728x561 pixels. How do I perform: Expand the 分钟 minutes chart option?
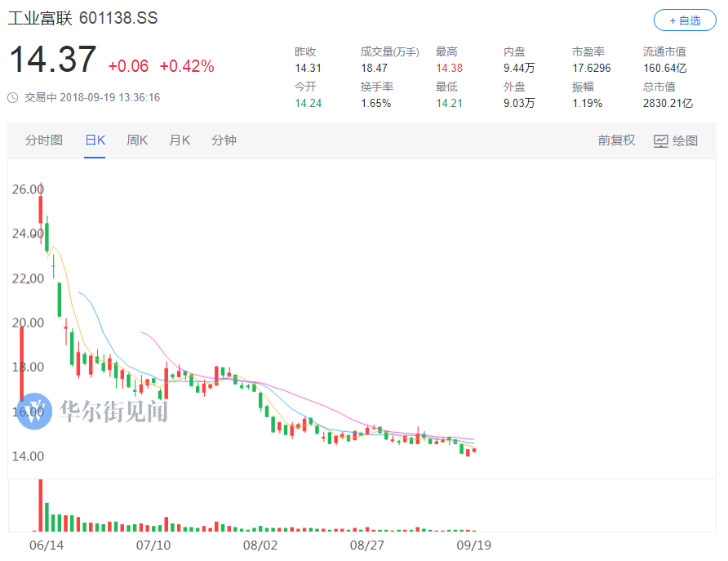coord(224,140)
